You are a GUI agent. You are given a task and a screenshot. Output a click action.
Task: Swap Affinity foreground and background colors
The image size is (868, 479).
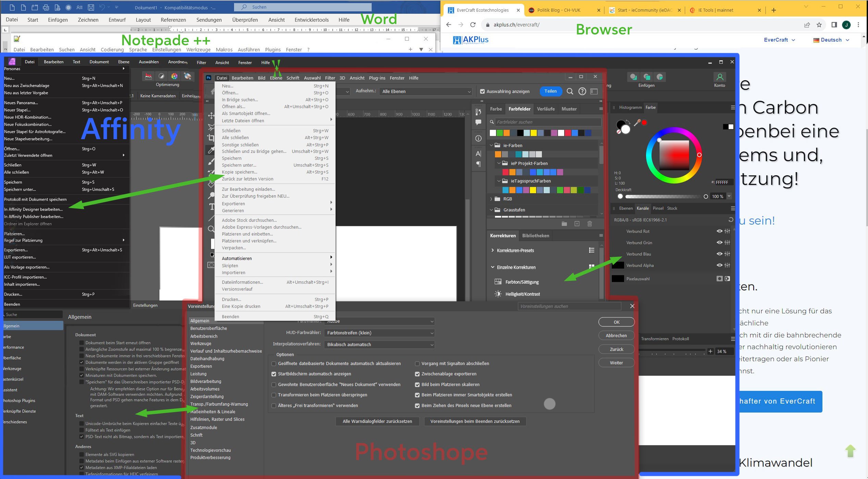click(628, 121)
